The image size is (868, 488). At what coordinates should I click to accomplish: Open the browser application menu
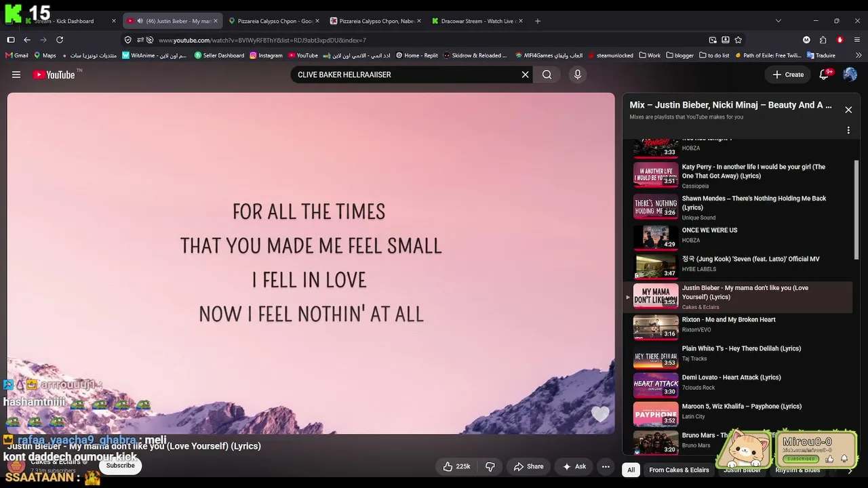pyautogui.click(x=857, y=40)
